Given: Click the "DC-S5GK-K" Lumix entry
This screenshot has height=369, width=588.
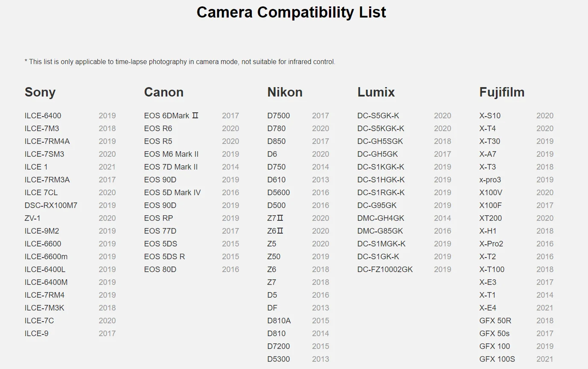Looking at the screenshot, I should (x=378, y=116).
